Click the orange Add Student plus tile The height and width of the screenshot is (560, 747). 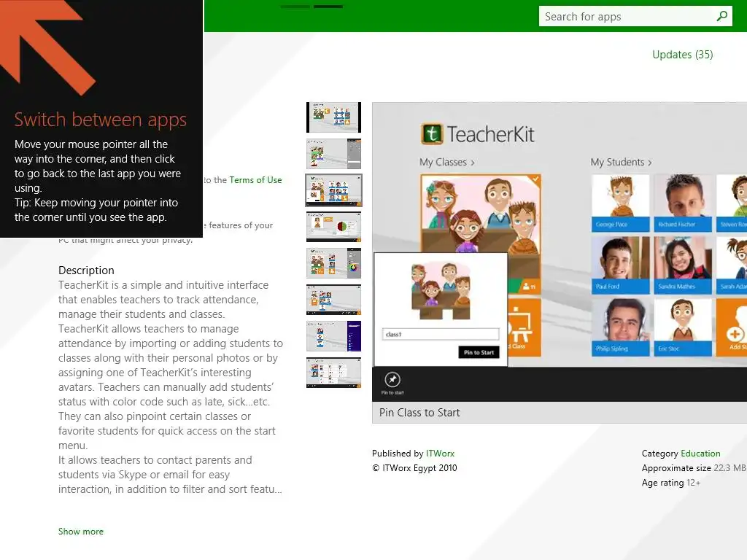click(732, 327)
